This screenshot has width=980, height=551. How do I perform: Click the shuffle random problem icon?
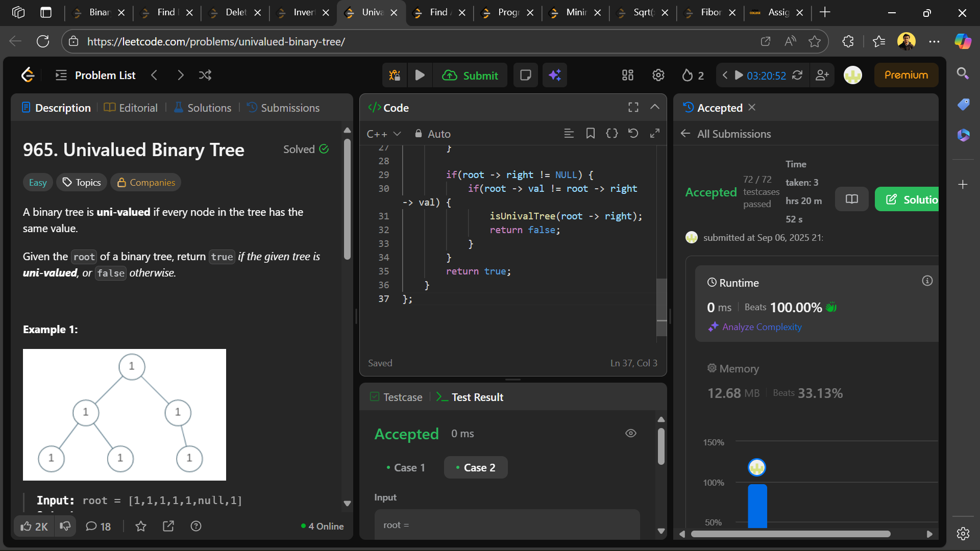tap(205, 76)
